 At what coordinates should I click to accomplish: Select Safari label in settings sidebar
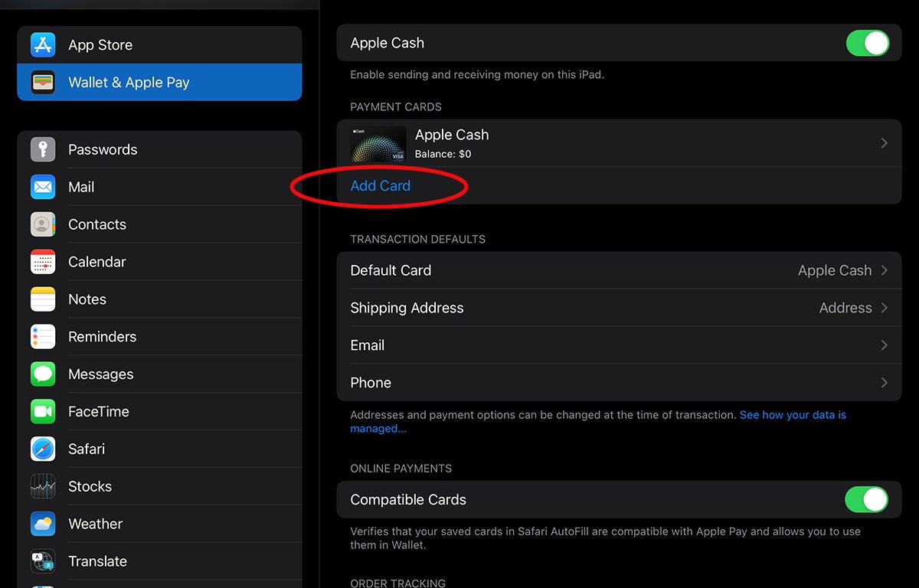[x=87, y=449]
